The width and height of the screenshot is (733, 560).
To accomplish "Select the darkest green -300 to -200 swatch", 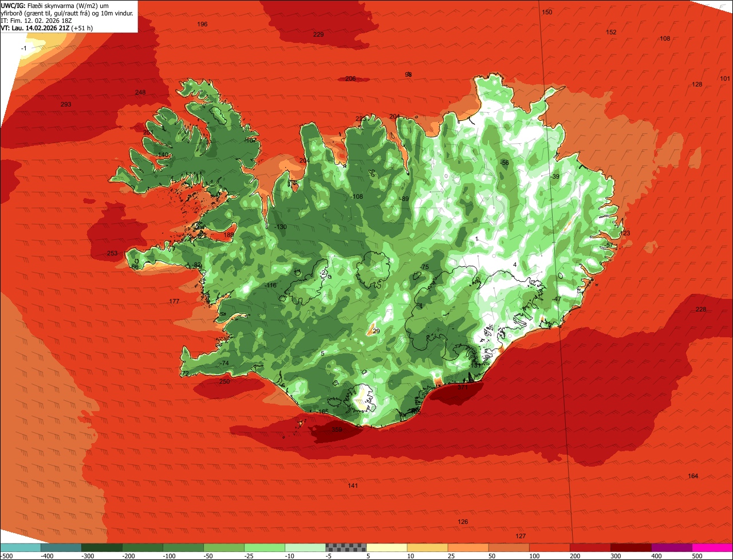I will click(x=102, y=547).
